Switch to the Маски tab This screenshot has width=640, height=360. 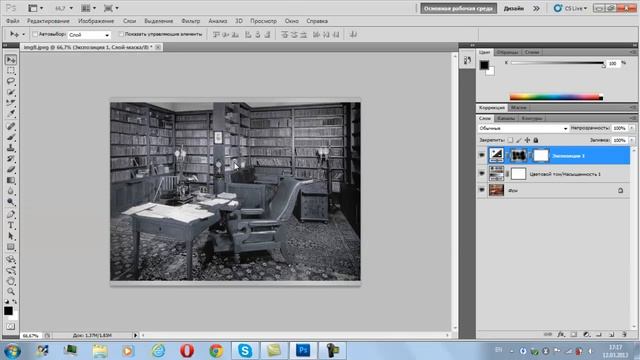click(519, 107)
